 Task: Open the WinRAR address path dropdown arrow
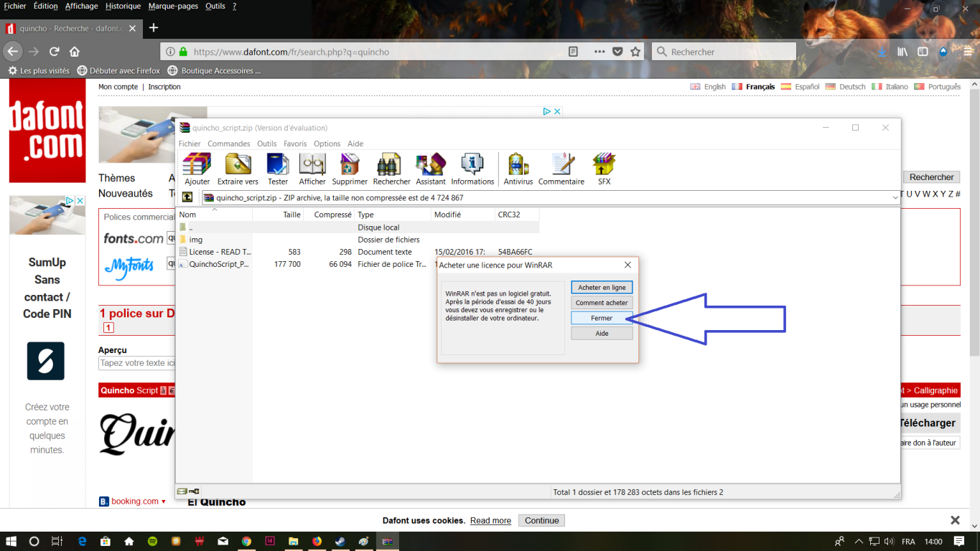(x=895, y=197)
